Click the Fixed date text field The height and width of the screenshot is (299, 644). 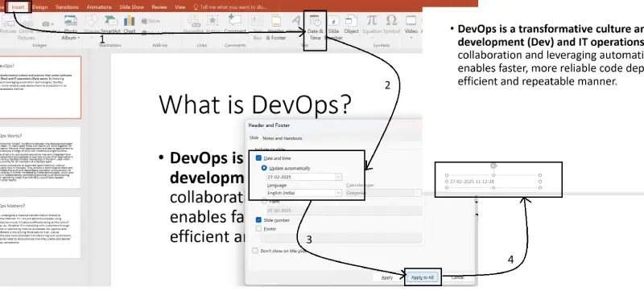tap(345, 211)
